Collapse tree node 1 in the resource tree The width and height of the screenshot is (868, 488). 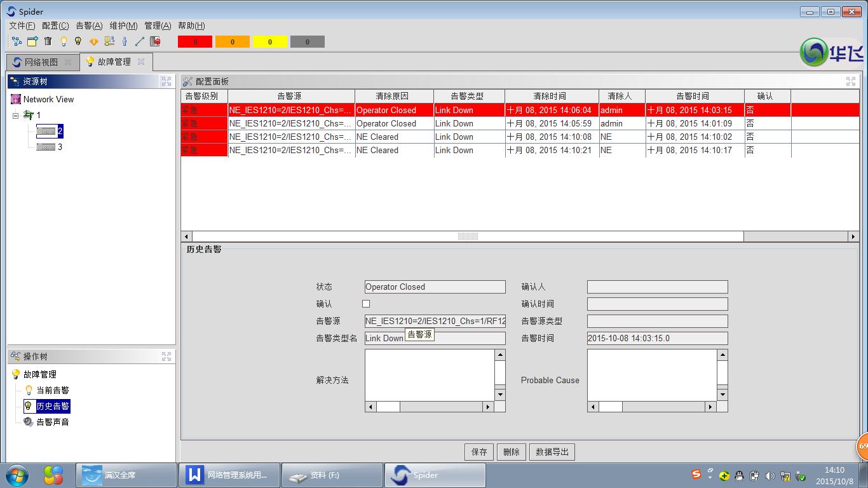click(16, 116)
